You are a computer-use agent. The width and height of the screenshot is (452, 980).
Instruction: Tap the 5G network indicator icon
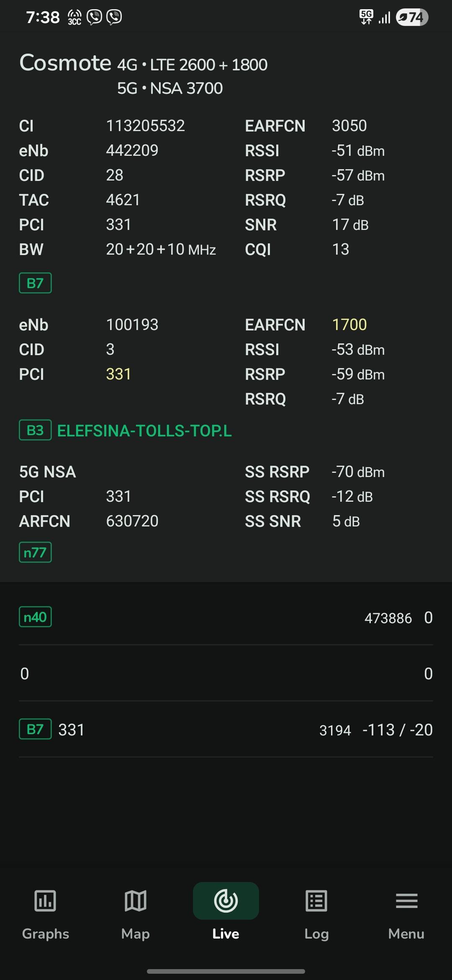pos(366,17)
